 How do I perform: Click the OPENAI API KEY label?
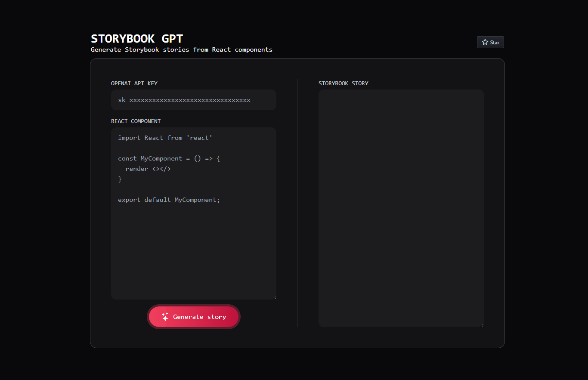pyautogui.click(x=134, y=83)
